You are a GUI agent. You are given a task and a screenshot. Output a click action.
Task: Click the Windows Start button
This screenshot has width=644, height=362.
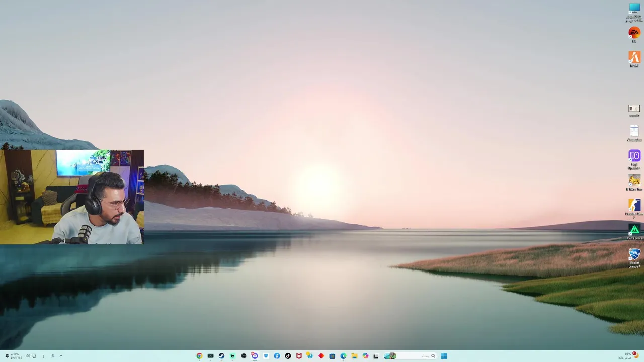[x=444, y=356]
